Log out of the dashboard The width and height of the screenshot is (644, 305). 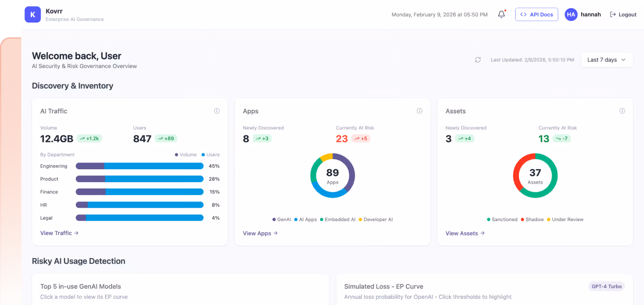click(x=623, y=14)
